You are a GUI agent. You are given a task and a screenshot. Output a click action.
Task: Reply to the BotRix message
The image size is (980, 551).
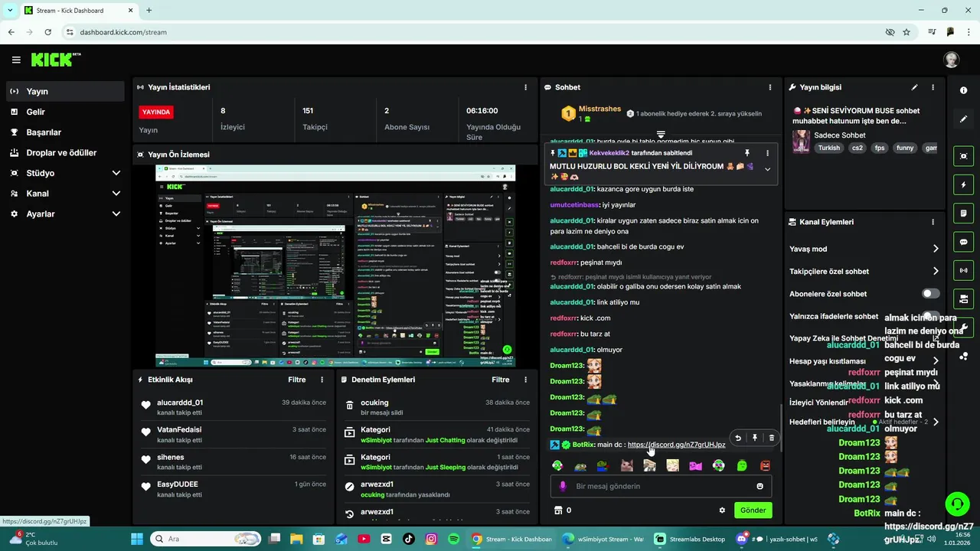click(738, 438)
